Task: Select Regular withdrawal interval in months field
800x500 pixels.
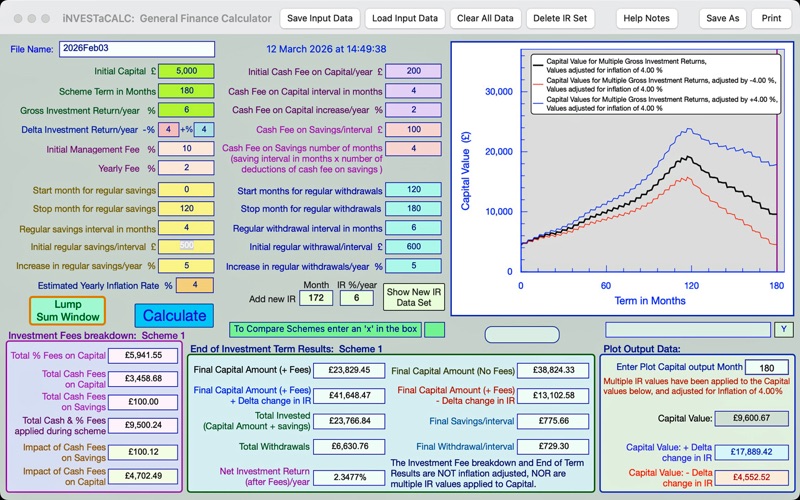Action: pos(413,228)
